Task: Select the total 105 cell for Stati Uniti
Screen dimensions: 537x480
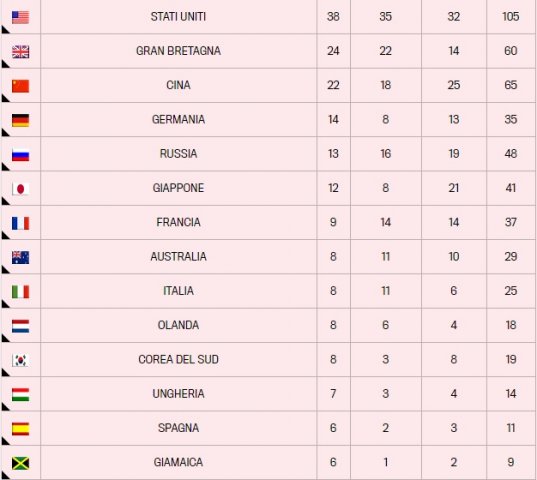Action: (511, 16)
